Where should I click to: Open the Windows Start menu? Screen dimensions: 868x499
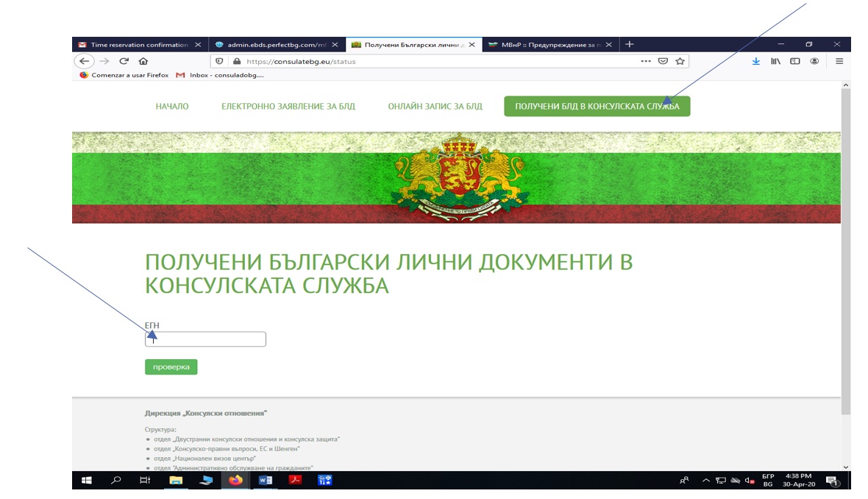coord(86,480)
